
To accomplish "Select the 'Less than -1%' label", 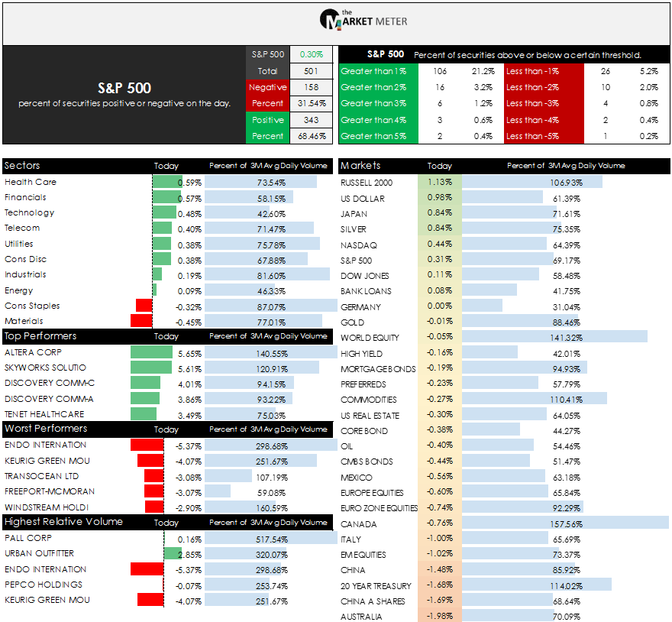I will coord(532,71).
